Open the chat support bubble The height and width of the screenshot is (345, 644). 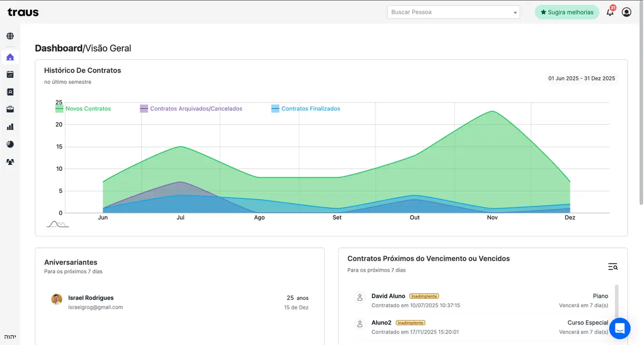(620, 328)
